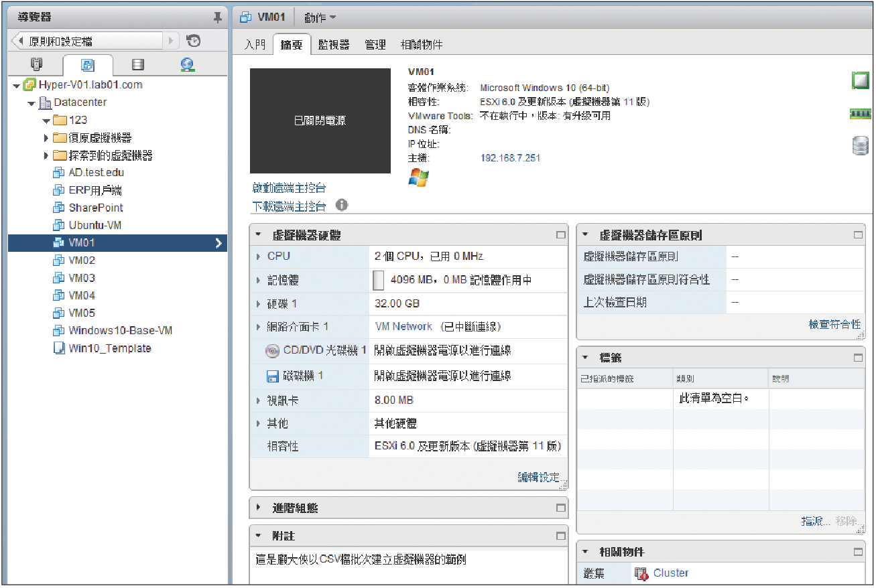Expand the 硬碟 1 hardware row
This screenshot has height=588, width=876.
click(258, 304)
